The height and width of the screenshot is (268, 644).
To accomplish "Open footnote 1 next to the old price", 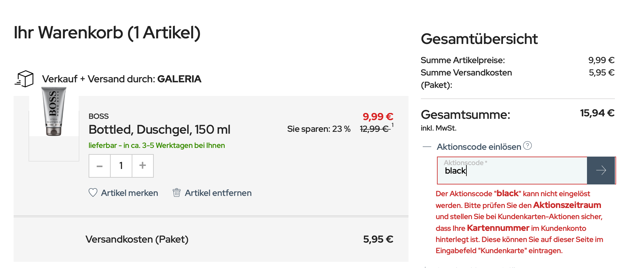I will tap(392, 125).
